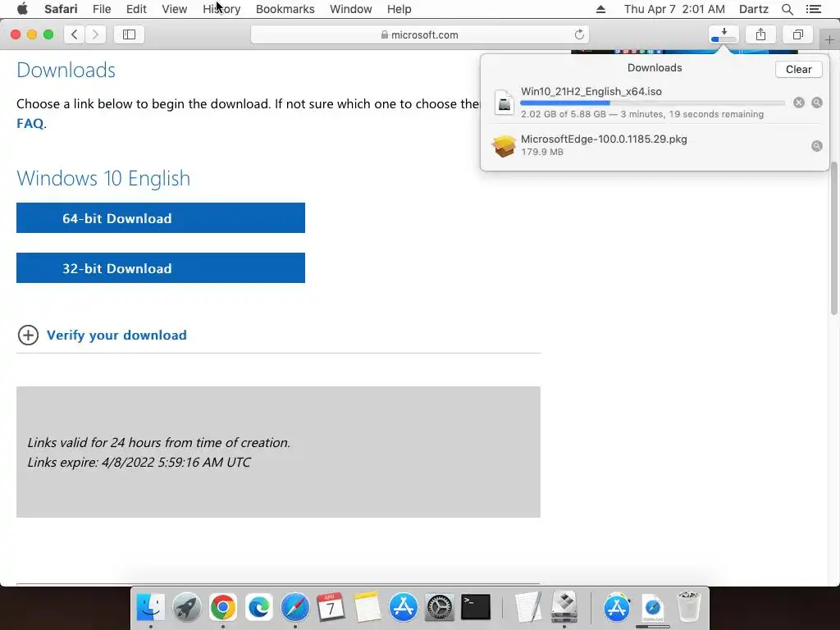Cancel the Win10 ISO download

point(799,103)
